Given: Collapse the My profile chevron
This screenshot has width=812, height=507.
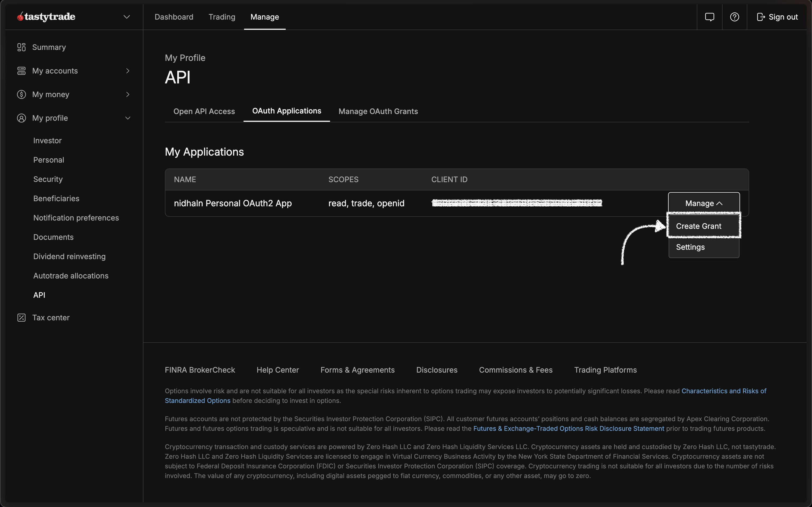Looking at the screenshot, I should (128, 118).
